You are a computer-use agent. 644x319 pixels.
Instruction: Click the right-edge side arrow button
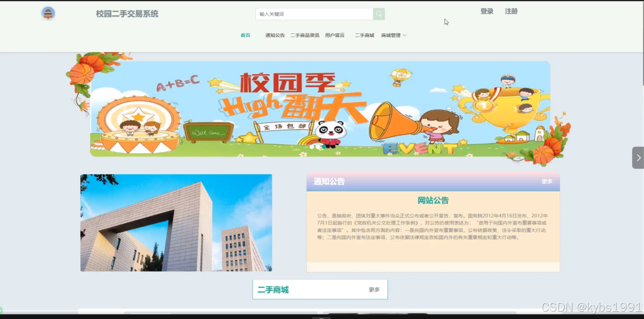tap(638, 158)
